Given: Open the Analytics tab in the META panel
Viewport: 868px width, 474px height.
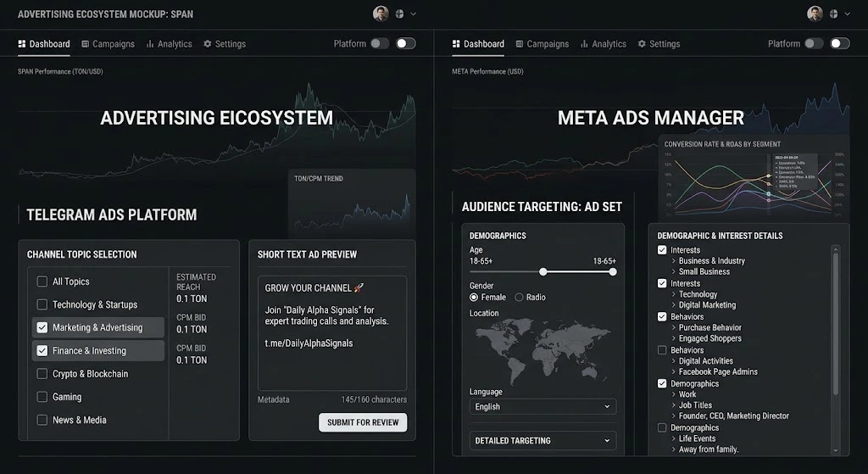Looking at the screenshot, I should [604, 44].
